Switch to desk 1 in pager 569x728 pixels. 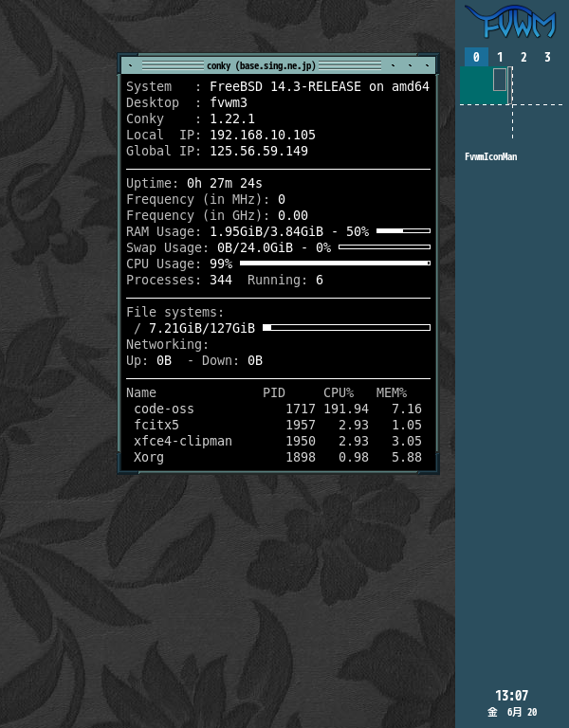pyautogui.click(x=500, y=57)
